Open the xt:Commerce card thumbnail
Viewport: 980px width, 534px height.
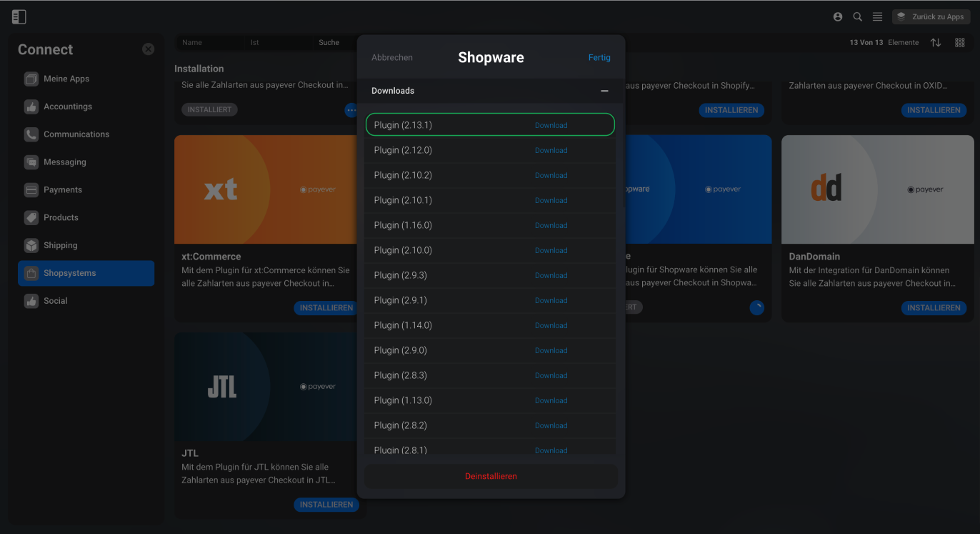coord(266,189)
